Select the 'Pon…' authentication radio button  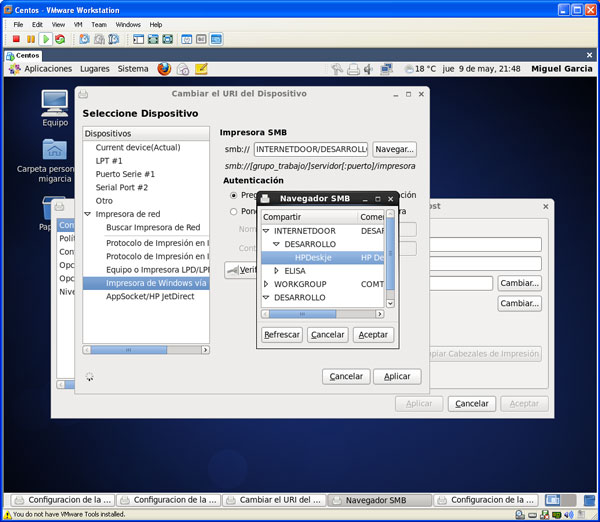[x=233, y=212]
